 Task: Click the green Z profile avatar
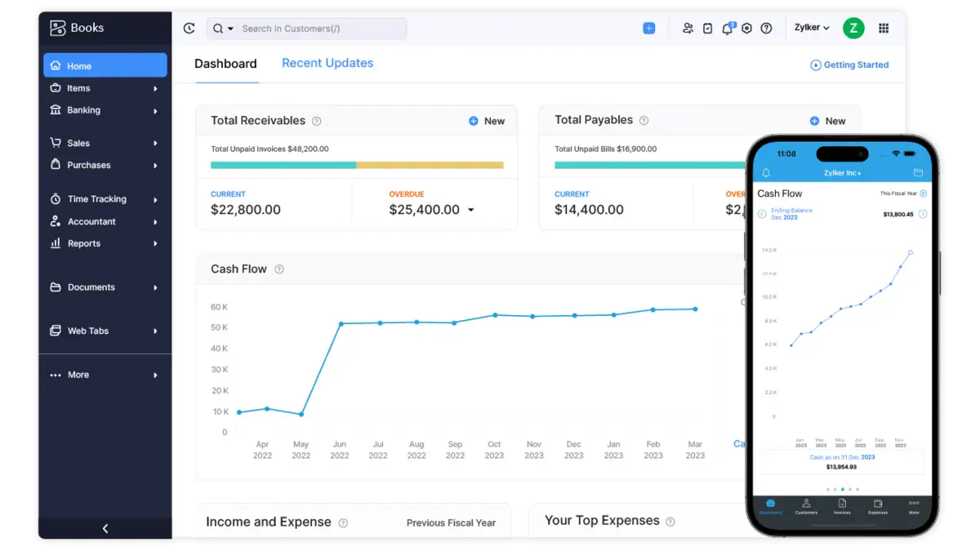853,28
